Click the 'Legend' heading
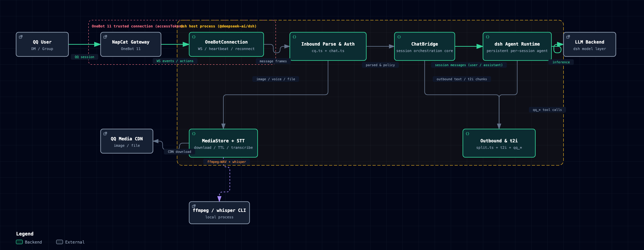This screenshot has width=644, height=250. tap(25, 234)
